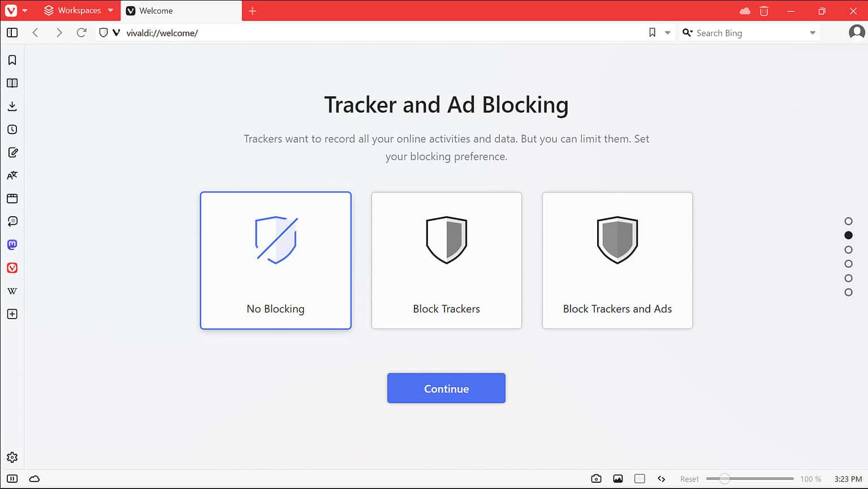This screenshot has width=868, height=489.
Task: Click Reset to restore default zoom
Action: coord(689,478)
